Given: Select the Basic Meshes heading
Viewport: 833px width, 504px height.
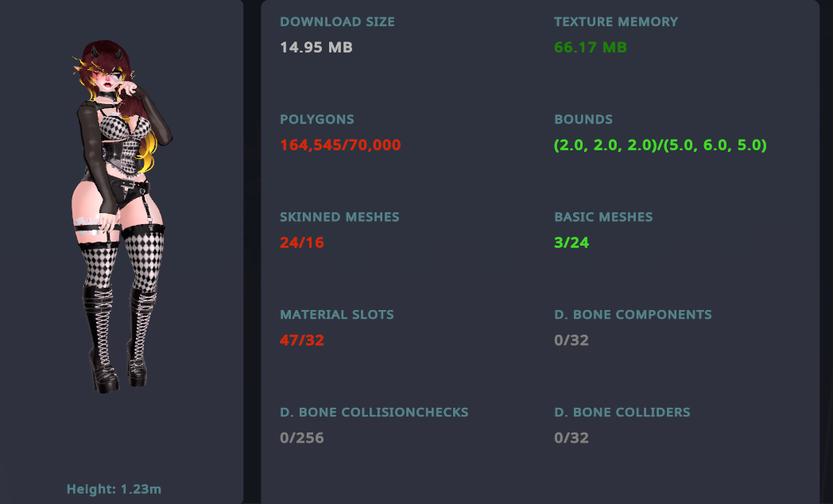Looking at the screenshot, I should (603, 217).
